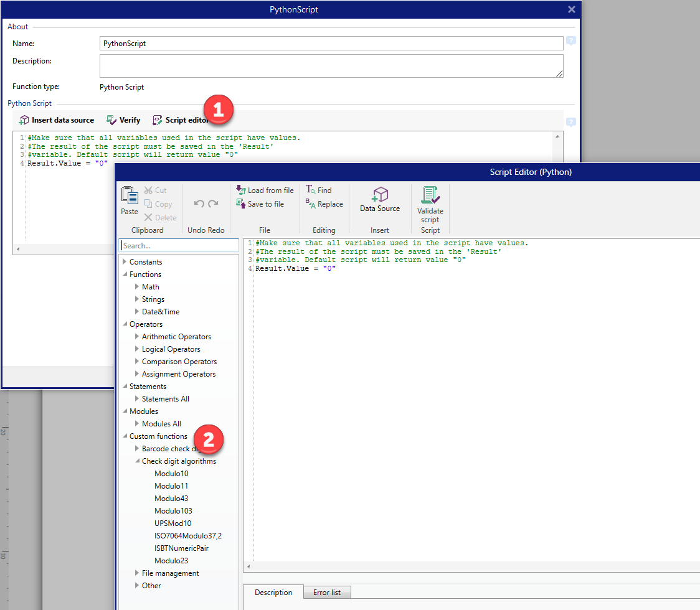Expand the Other node
This screenshot has width=700, height=610.
pos(137,586)
